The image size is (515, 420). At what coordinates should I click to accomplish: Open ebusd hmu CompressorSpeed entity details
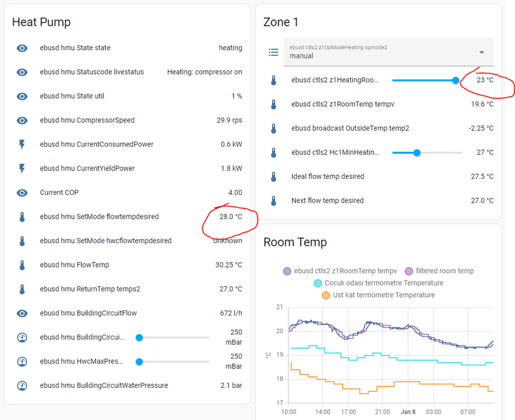pos(88,120)
